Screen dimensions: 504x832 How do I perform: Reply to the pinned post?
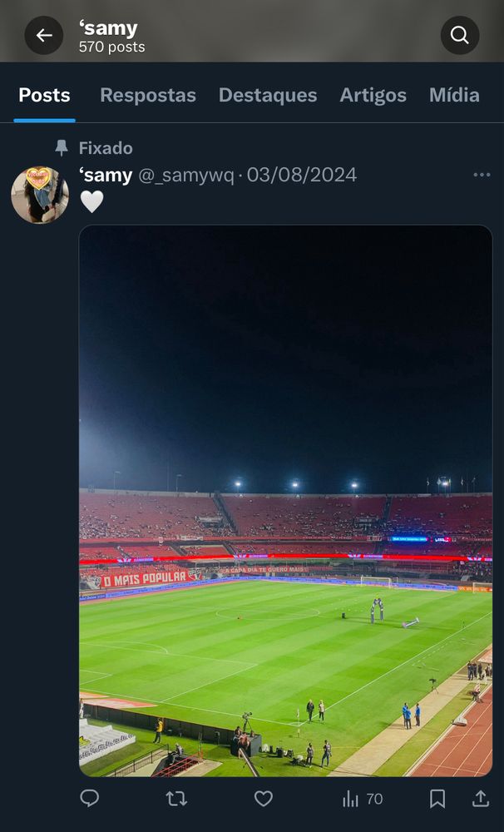[89, 798]
